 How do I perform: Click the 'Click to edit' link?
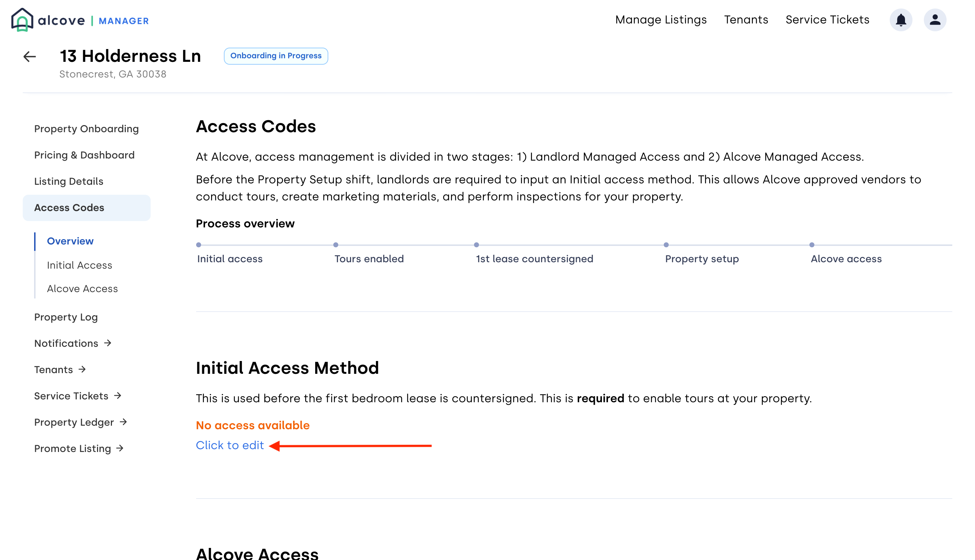click(x=230, y=445)
